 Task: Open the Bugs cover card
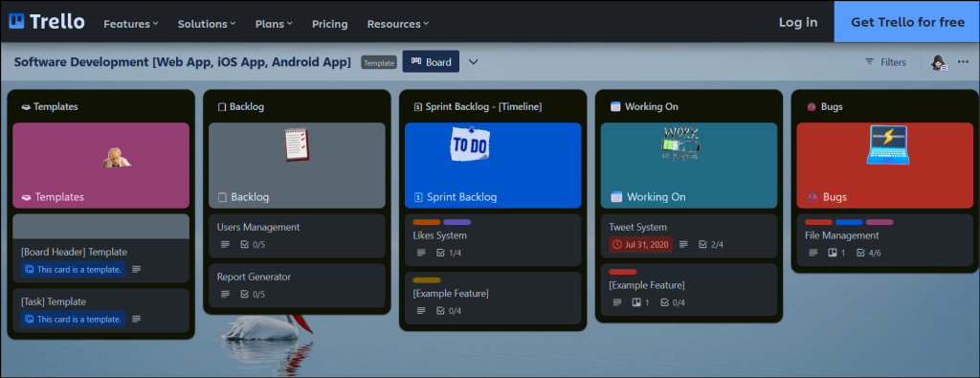(885, 166)
